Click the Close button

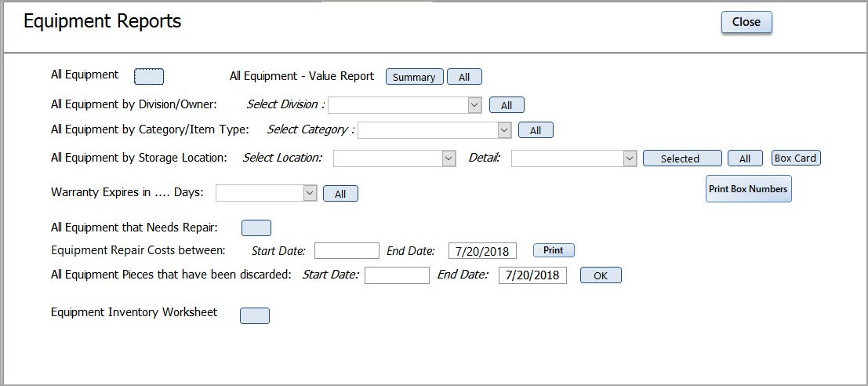746,23
